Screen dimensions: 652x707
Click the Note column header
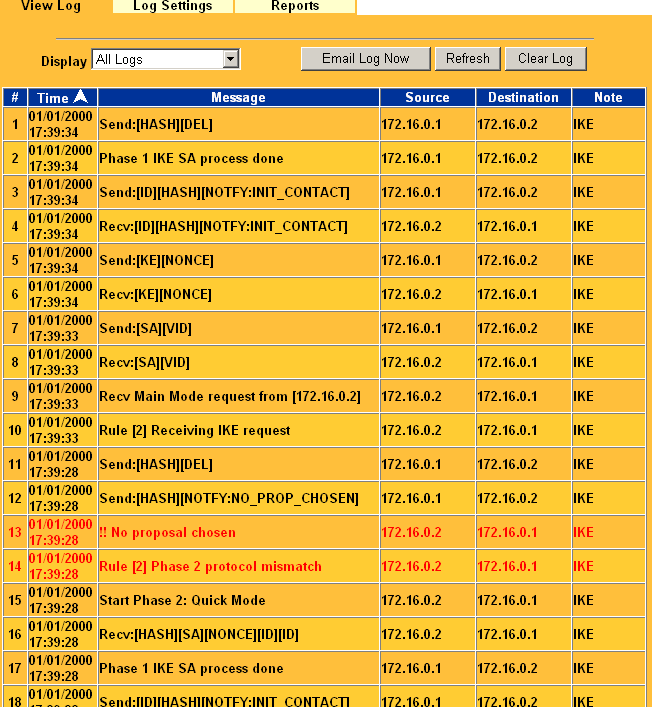point(608,97)
